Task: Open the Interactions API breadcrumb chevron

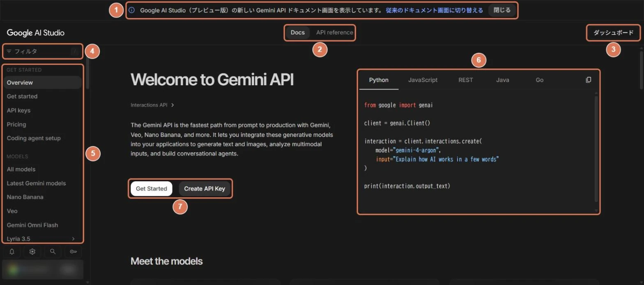Action: [172, 105]
